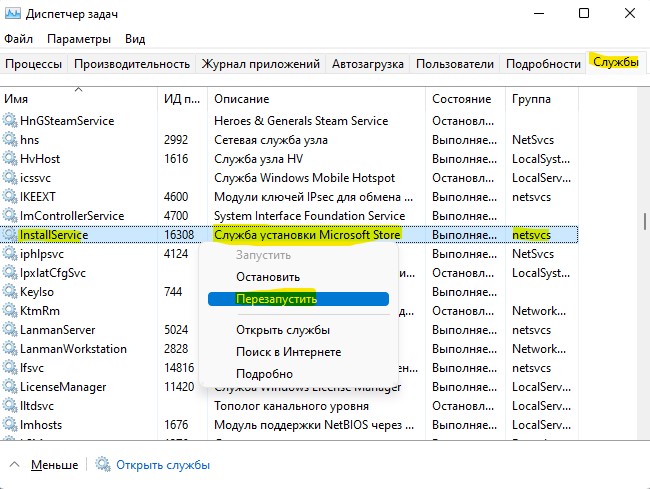Image resolution: width=650 pixels, height=489 pixels.
Task: Click gear icon of IpxlatCfgSvc service
Action: 10,273
